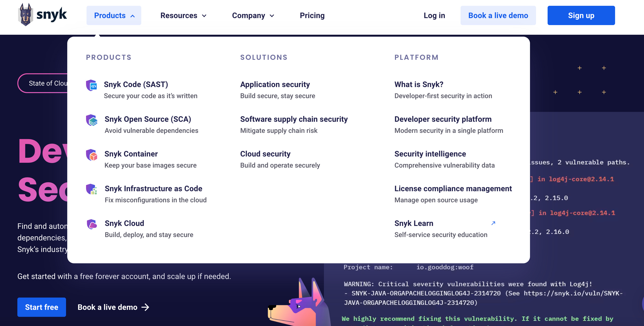
Task: Open the Pricing page
Action: coord(312,15)
